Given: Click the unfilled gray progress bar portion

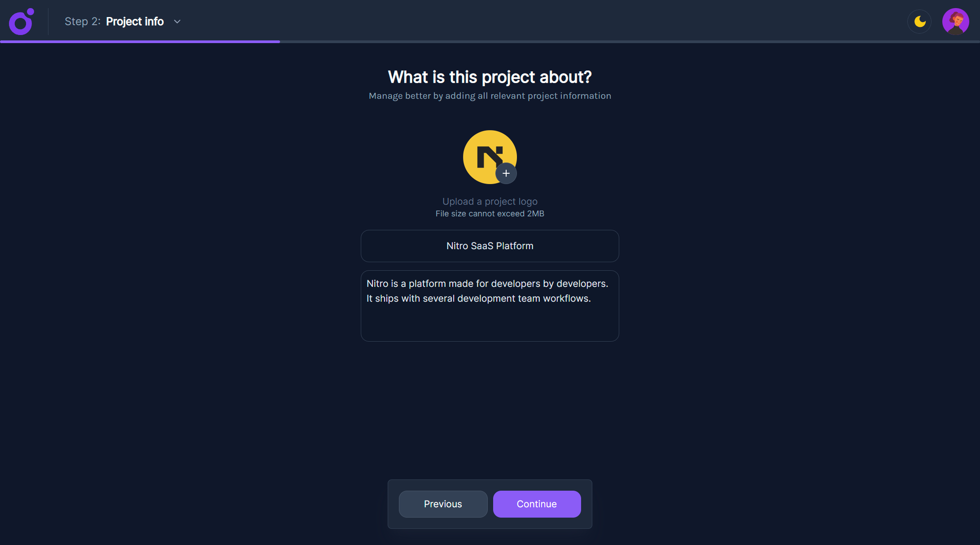Looking at the screenshot, I should click(628, 42).
